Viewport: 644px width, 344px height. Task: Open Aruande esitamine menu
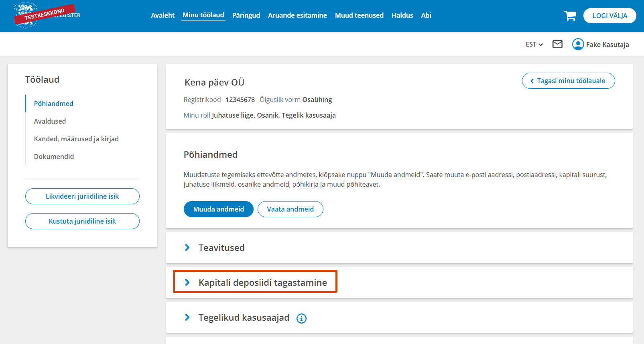297,15
